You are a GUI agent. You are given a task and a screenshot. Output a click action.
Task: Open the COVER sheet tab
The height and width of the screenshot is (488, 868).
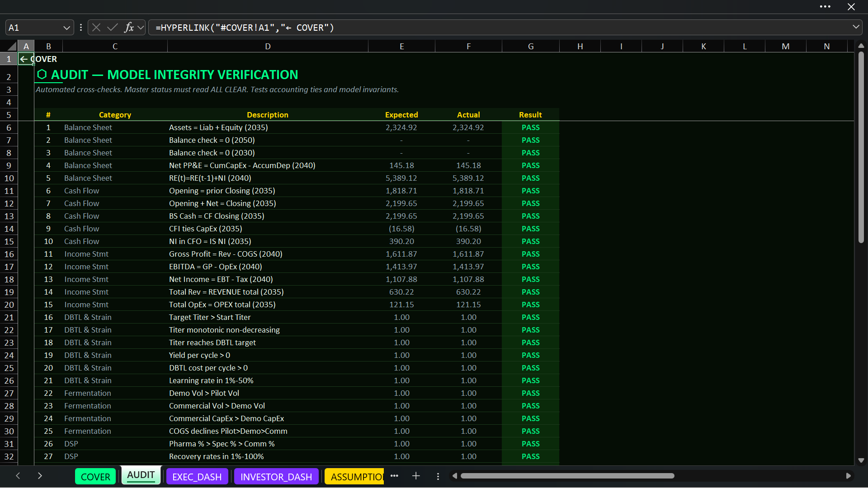pos(95,477)
